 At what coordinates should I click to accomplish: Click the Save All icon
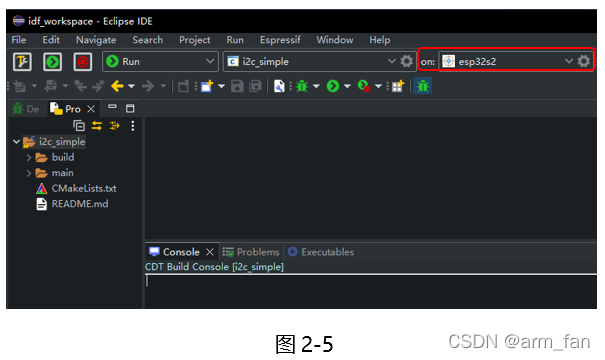[255, 86]
